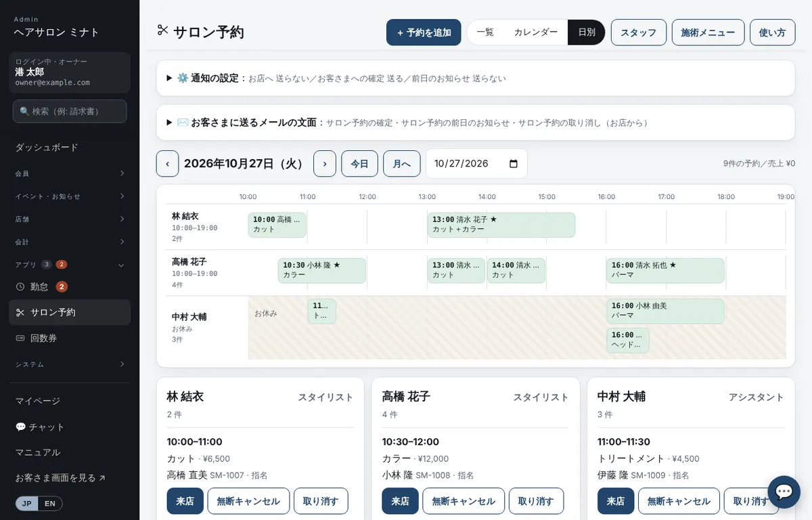This screenshot has width=812, height=520.
Task: Switch language to JP
Action: pos(27,503)
